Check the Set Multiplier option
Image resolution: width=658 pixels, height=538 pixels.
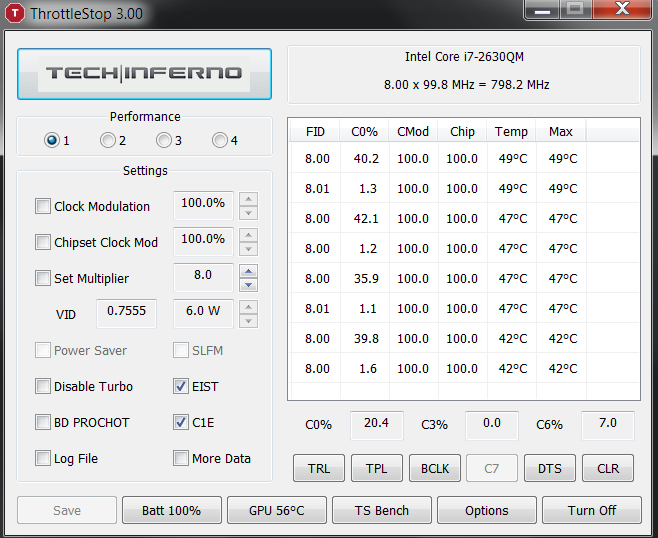tap(42, 278)
